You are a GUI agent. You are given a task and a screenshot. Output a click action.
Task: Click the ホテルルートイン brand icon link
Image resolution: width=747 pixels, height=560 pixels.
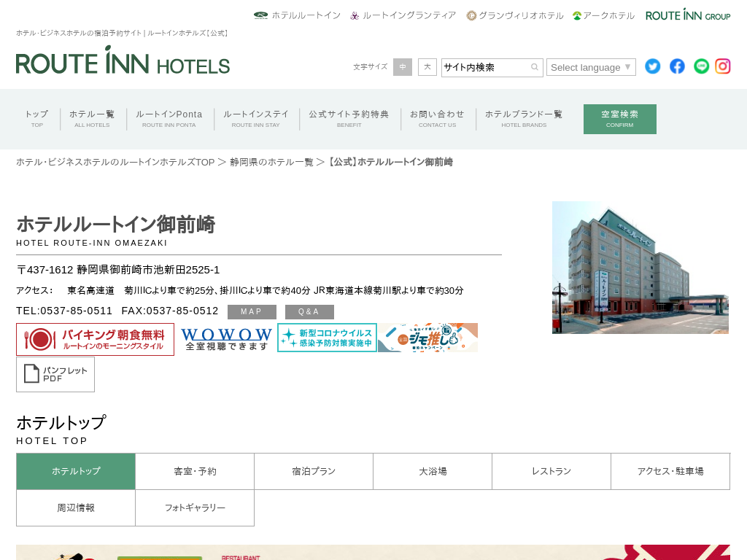click(298, 15)
